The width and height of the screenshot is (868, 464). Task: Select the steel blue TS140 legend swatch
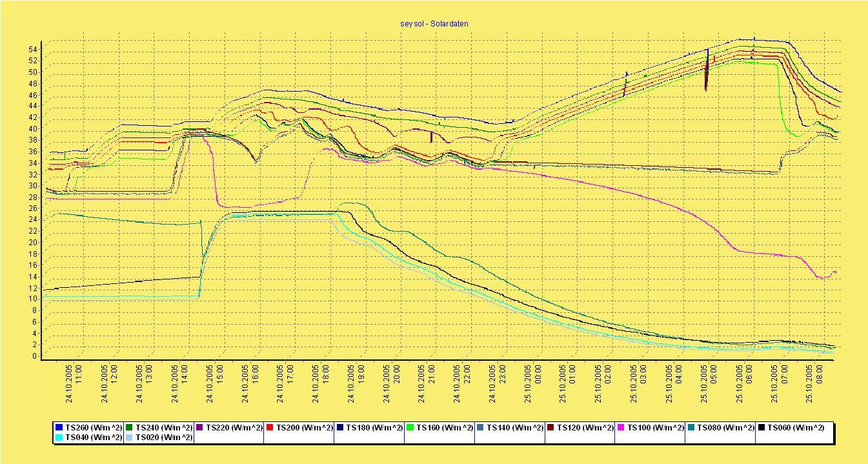pyautogui.click(x=480, y=427)
